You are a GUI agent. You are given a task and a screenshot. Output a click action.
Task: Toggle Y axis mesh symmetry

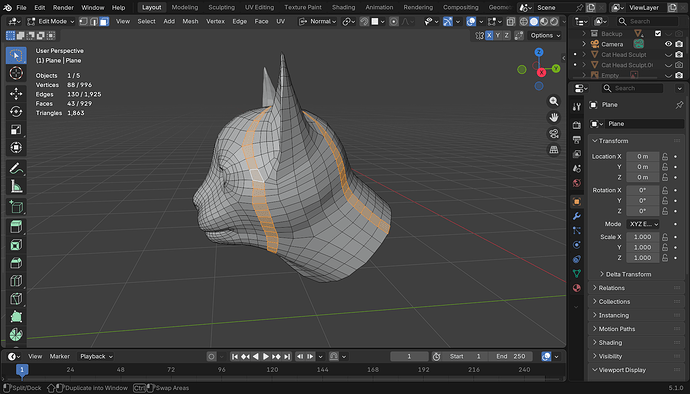[498, 36]
